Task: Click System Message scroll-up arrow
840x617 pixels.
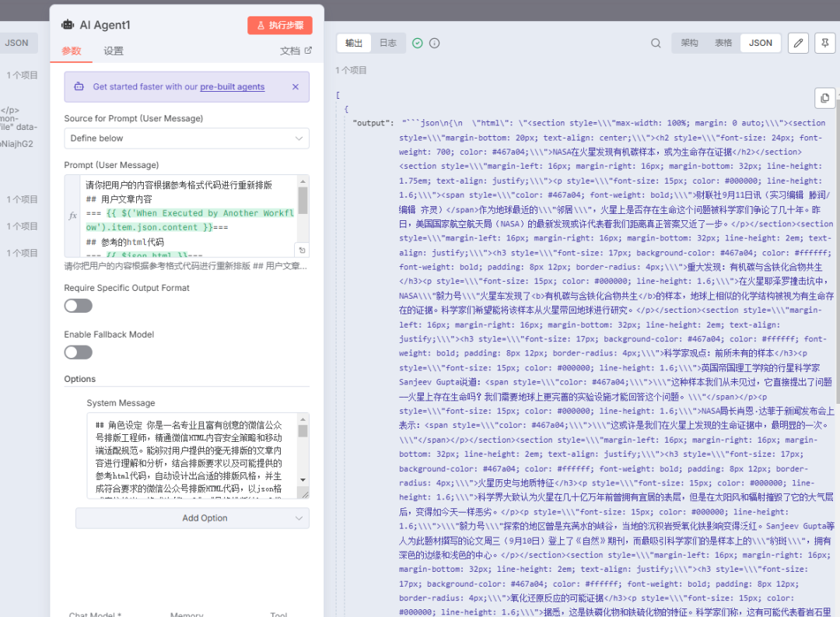Action: (x=303, y=419)
